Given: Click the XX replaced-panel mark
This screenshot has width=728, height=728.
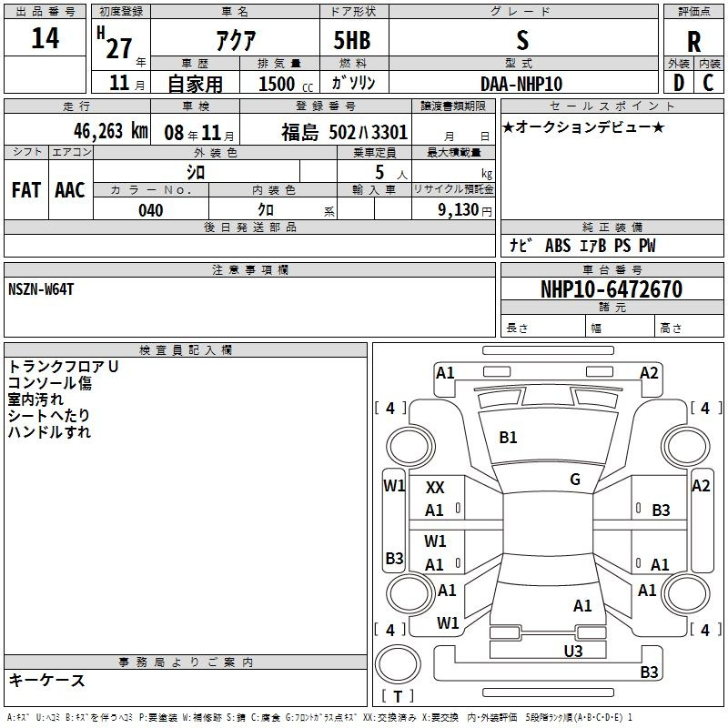Looking at the screenshot, I should point(435,488).
